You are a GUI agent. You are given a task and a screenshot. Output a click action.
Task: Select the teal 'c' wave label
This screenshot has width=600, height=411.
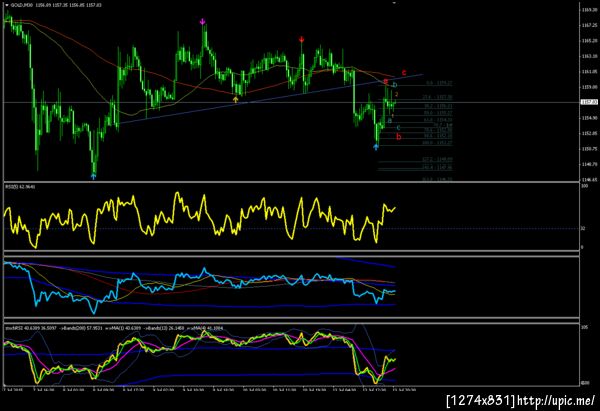398,128
